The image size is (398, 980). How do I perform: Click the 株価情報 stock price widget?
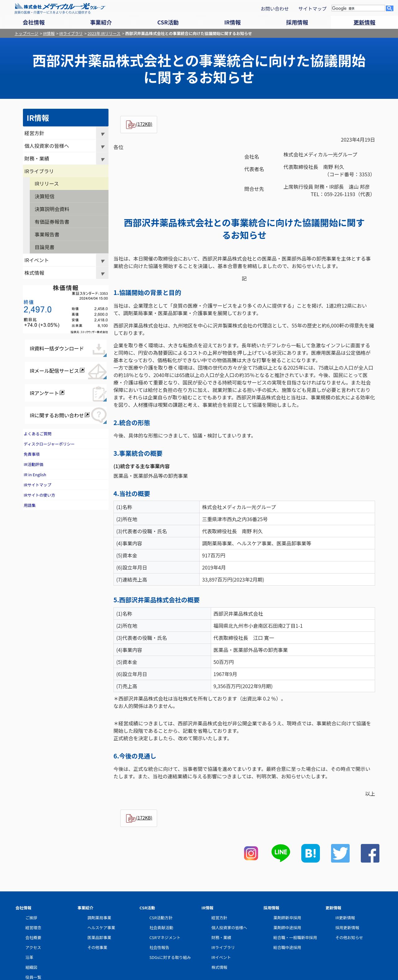tap(65, 309)
